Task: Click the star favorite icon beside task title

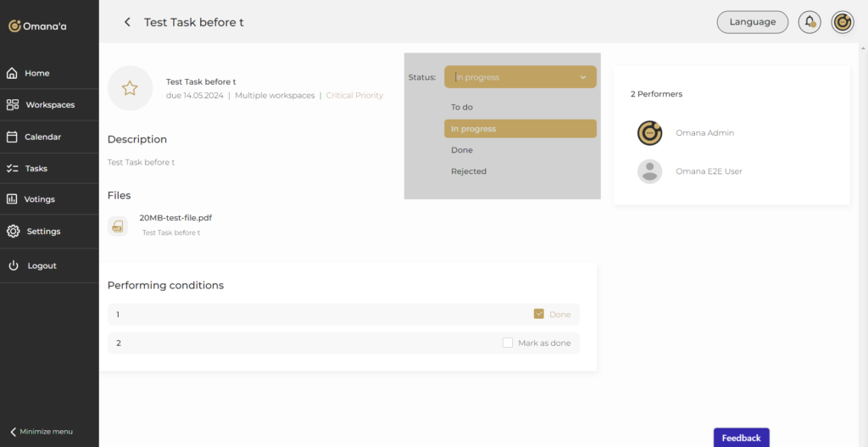Action: click(130, 88)
